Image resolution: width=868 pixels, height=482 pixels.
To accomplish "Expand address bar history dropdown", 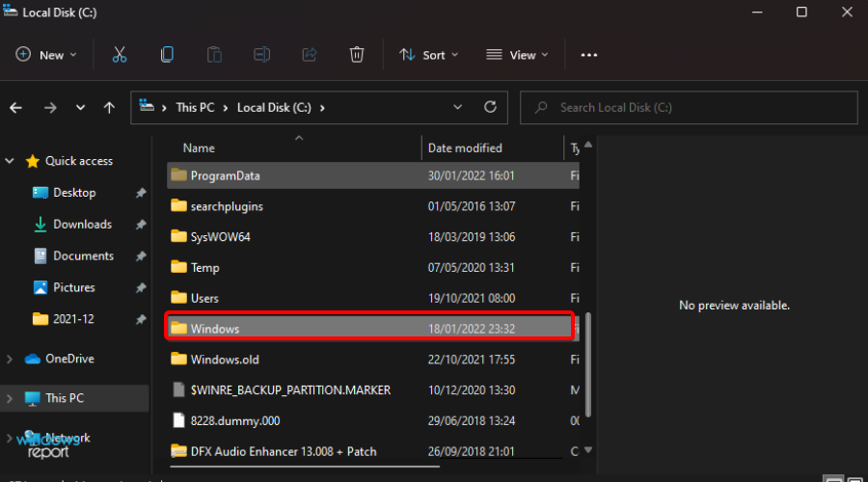I will point(457,107).
